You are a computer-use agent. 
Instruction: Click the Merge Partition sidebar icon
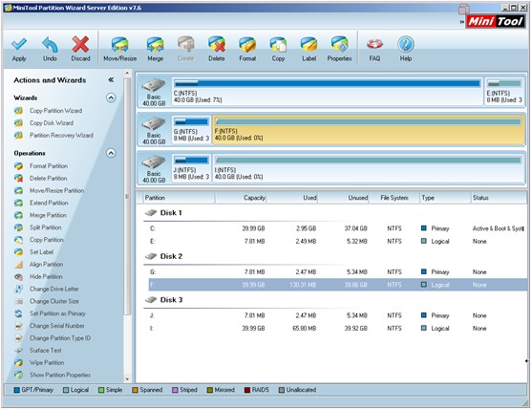[x=19, y=215]
